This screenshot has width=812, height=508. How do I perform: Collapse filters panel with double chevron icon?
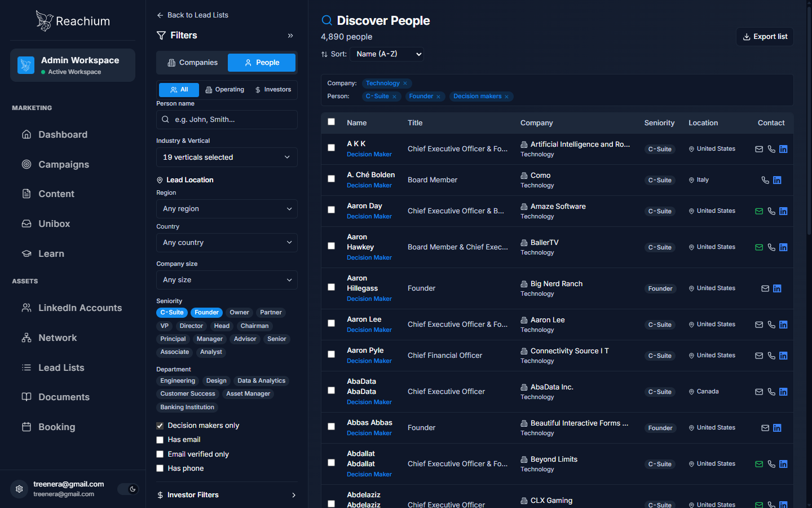[x=290, y=36]
